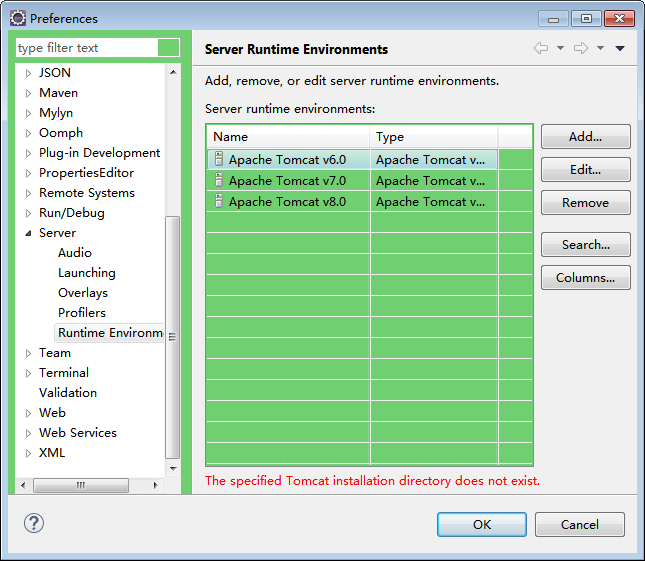Image resolution: width=645 pixels, height=561 pixels.
Task: Select Audio under Server
Action: click(x=74, y=253)
